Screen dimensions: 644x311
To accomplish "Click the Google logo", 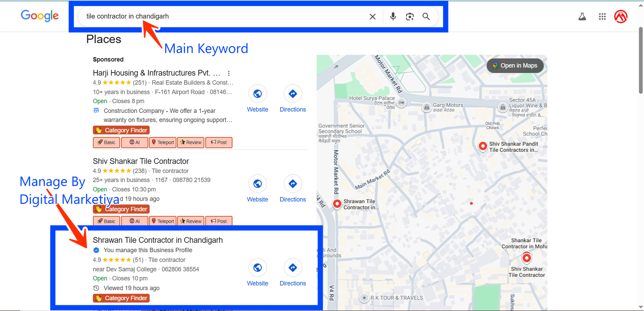I will (x=39, y=16).
